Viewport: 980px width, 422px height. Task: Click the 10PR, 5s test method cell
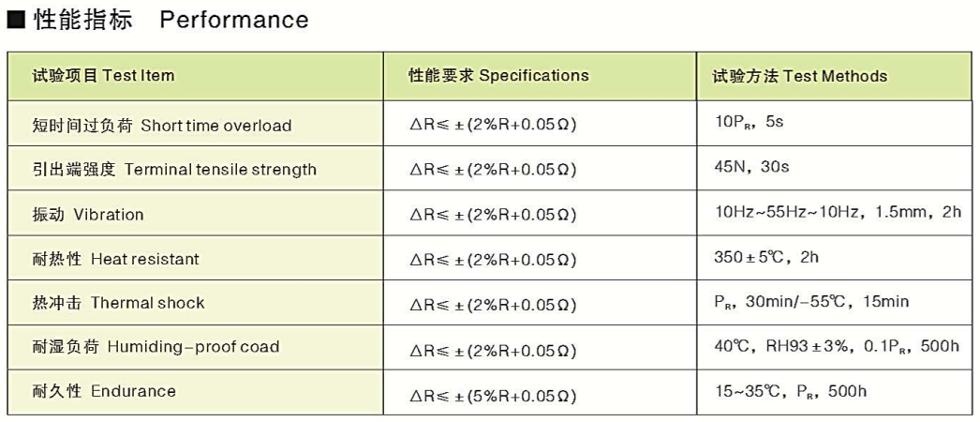749,121
